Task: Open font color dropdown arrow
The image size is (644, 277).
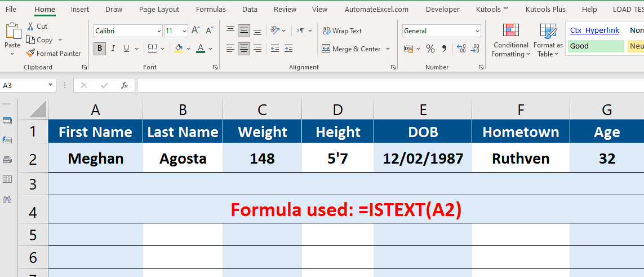Action: click(210, 49)
